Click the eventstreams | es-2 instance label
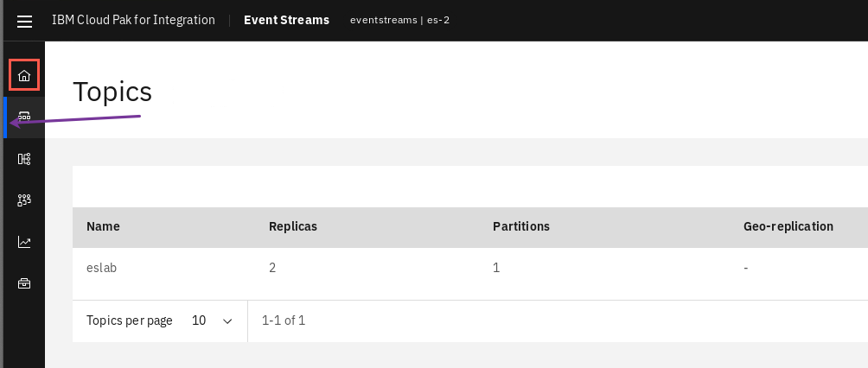Image resolution: width=868 pixels, height=368 pixels. 399,20
